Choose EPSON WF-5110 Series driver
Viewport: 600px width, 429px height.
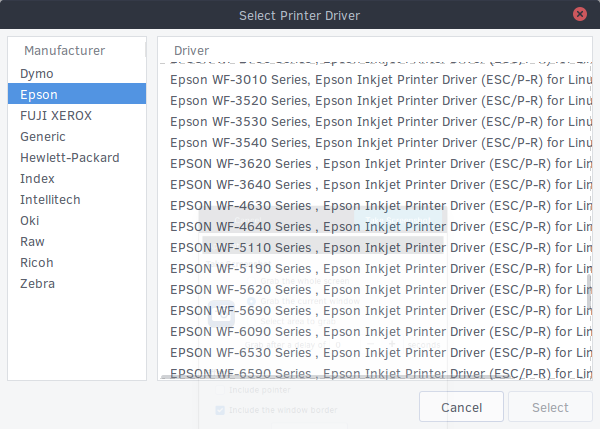(x=375, y=248)
